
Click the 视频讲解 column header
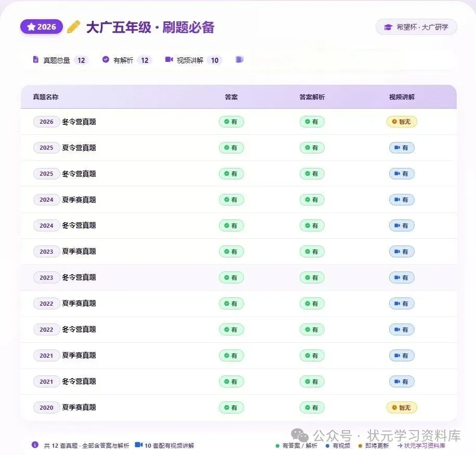tap(402, 97)
